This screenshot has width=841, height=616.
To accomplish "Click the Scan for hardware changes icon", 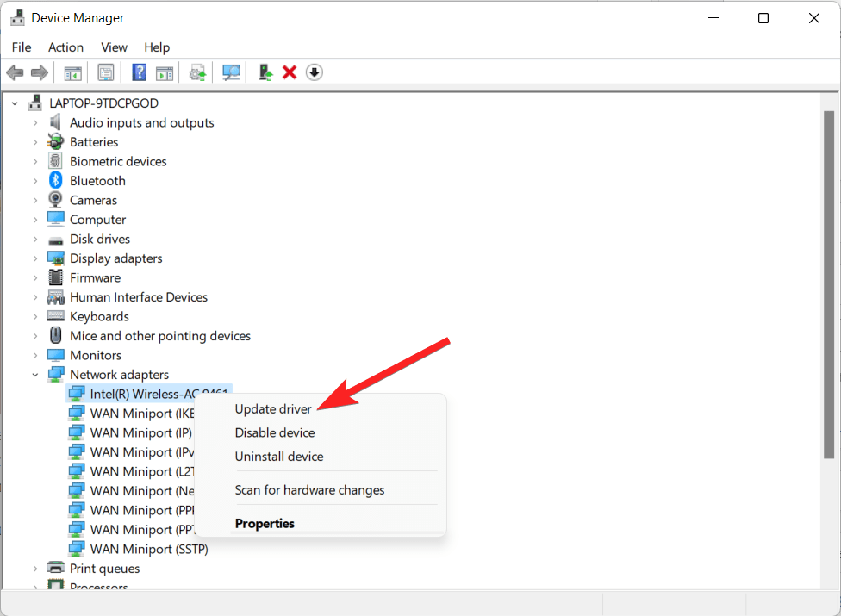I will click(231, 72).
